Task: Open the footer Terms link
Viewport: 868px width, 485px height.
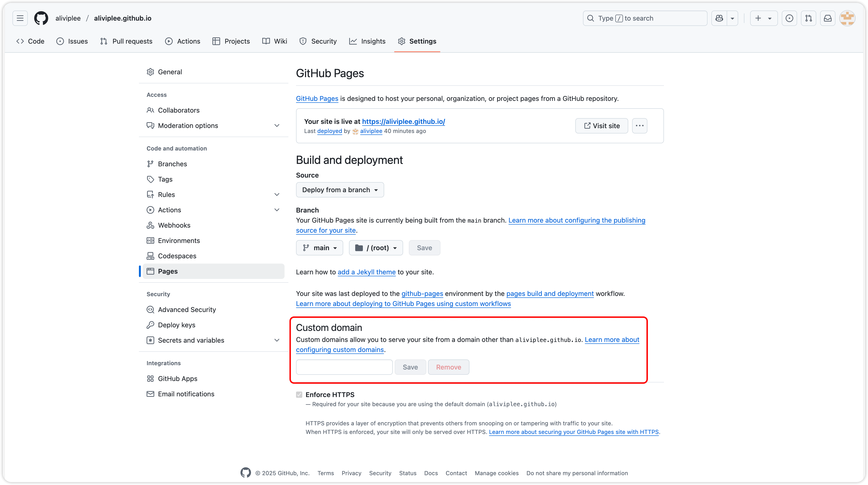Action: click(x=325, y=473)
